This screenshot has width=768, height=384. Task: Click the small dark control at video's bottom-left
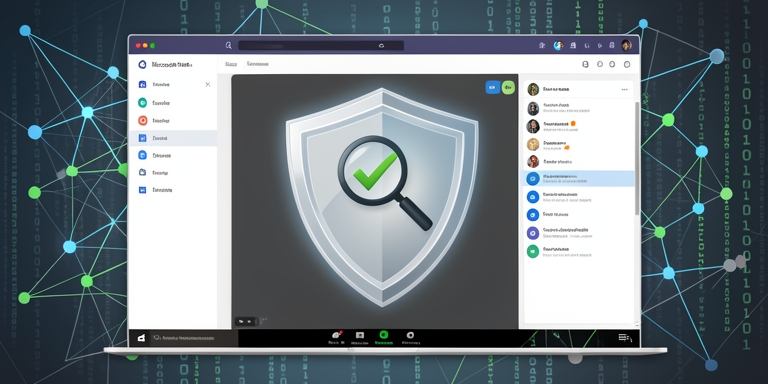[246, 321]
